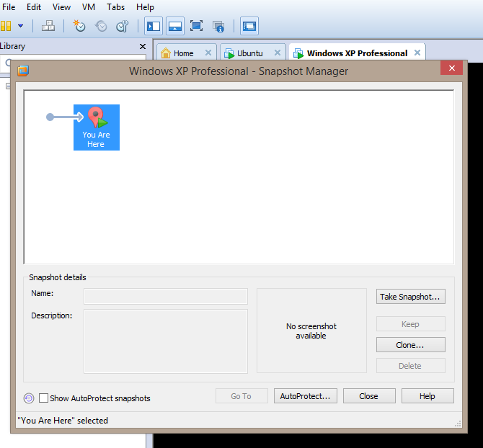Toggle the thumbnail bar view icon

coord(175,26)
